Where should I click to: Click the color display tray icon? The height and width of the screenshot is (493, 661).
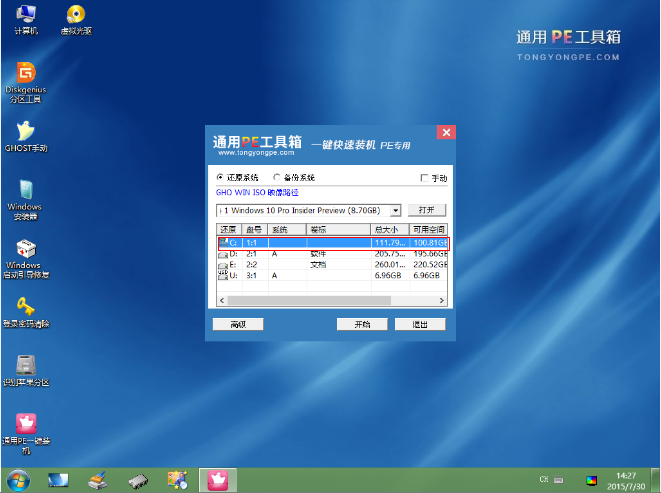(592, 480)
